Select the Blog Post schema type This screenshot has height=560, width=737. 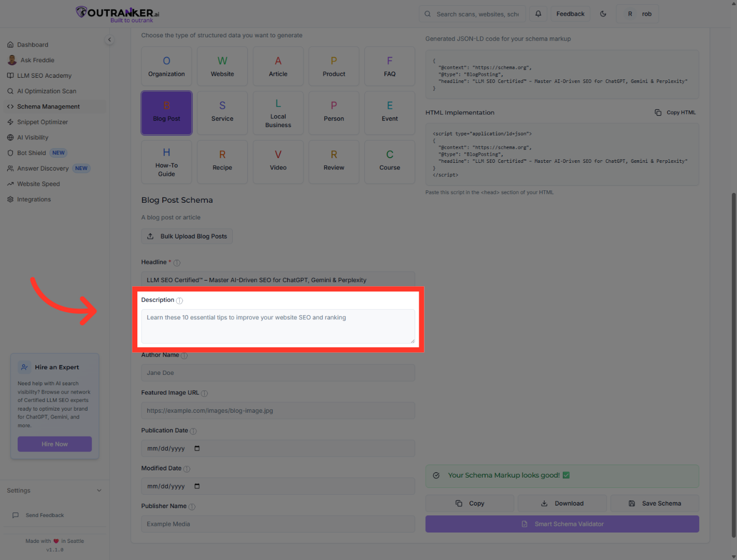[x=166, y=113]
